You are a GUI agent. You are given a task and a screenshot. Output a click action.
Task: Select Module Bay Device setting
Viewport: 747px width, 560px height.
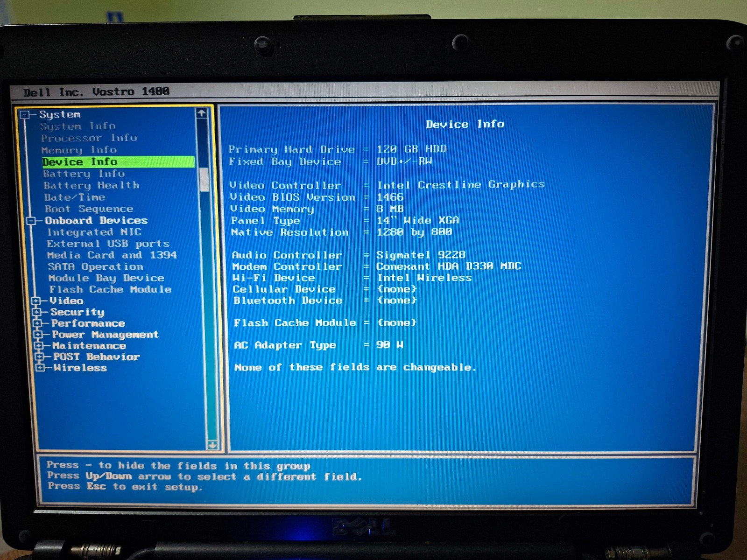tap(106, 279)
